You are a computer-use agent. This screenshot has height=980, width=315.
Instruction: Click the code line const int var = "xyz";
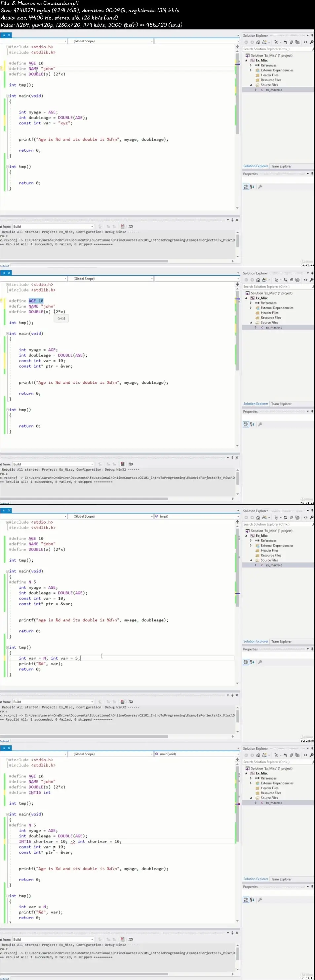pos(46,123)
